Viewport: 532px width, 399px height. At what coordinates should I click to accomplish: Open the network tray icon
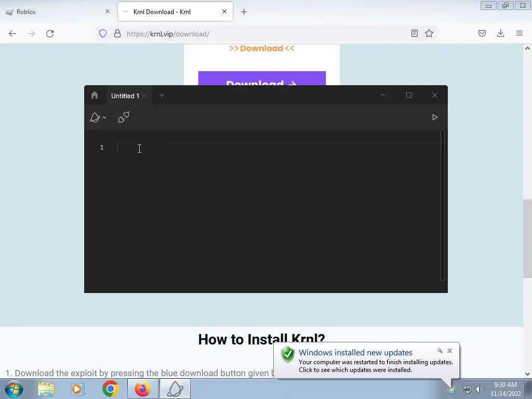coord(467,390)
